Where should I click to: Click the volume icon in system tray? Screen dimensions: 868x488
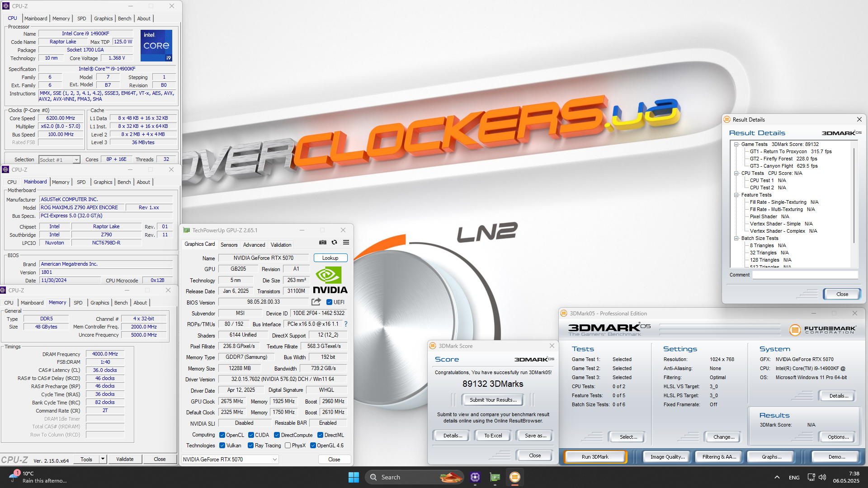tap(822, 477)
